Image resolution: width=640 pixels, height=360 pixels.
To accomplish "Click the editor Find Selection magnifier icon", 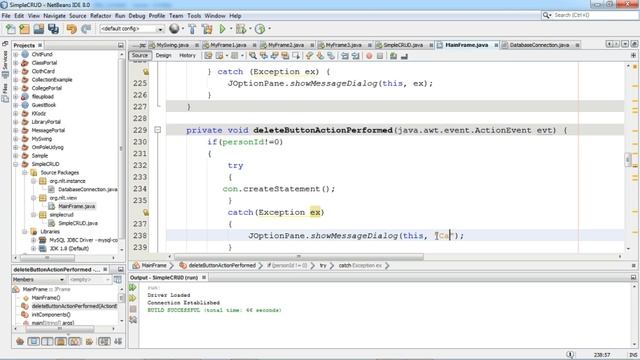I will tap(253, 56).
